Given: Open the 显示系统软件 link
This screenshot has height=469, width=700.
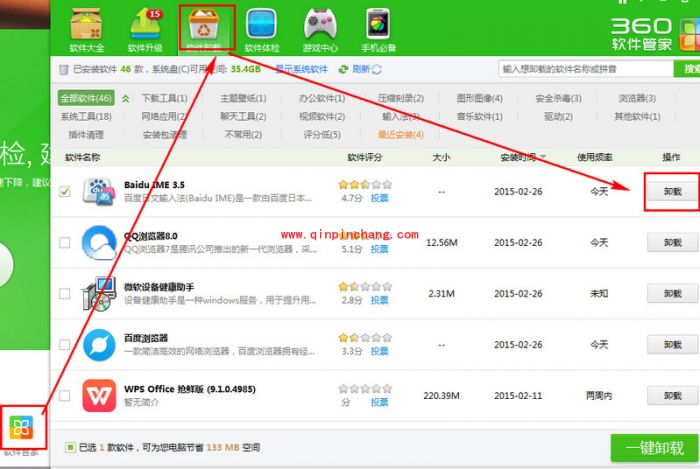Looking at the screenshot, I should [x=301, y=69].
